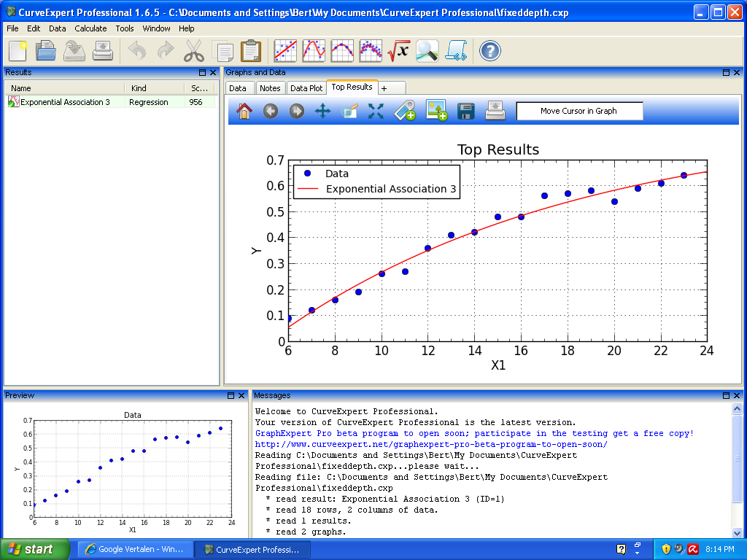Screen dimensions: 747x560
Task: Add a new tab with plus button
Action: [x=384, y=88]
